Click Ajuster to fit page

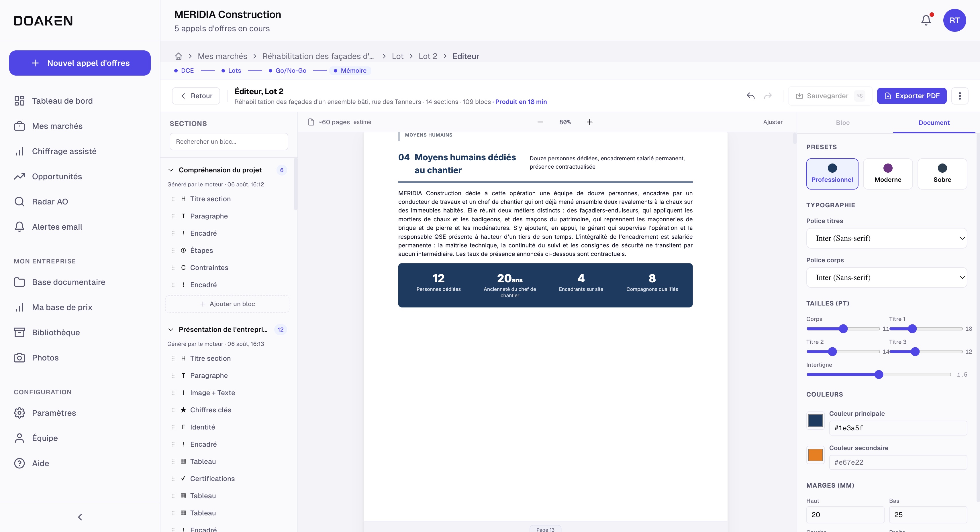(x=773, y=122)
